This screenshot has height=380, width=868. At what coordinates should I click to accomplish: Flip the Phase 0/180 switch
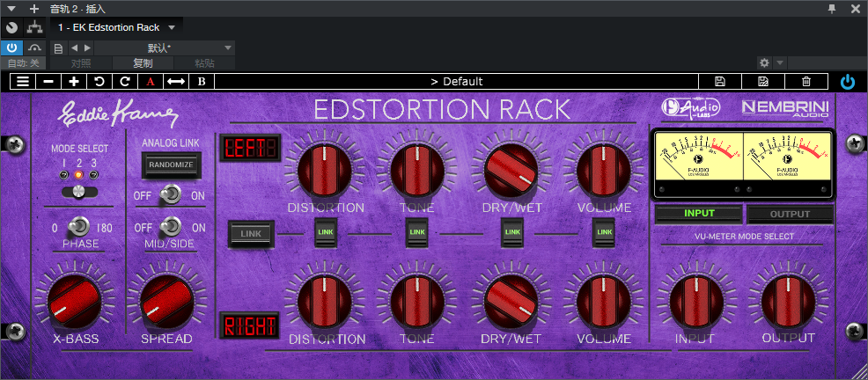pos(79,227)
